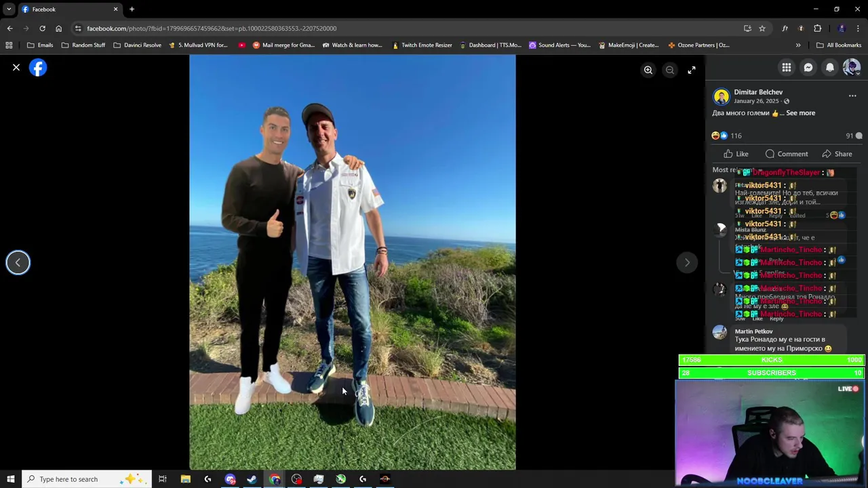The image size is (868, 488).
Task: Click Dimitar Belchev's profile picture
Action: (x=721, y=96)
